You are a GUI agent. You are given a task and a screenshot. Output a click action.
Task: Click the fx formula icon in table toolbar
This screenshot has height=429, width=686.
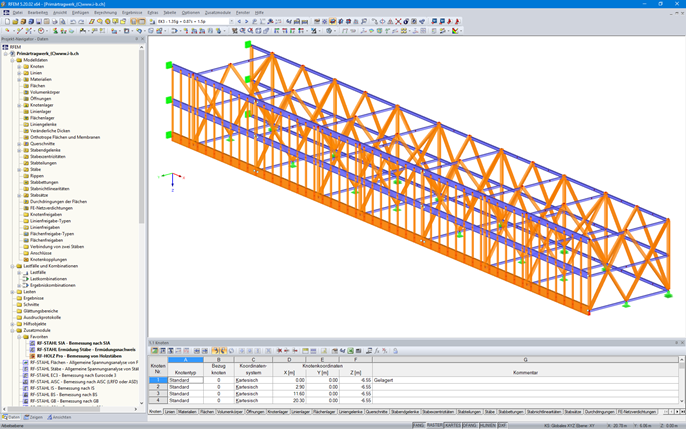377,351
